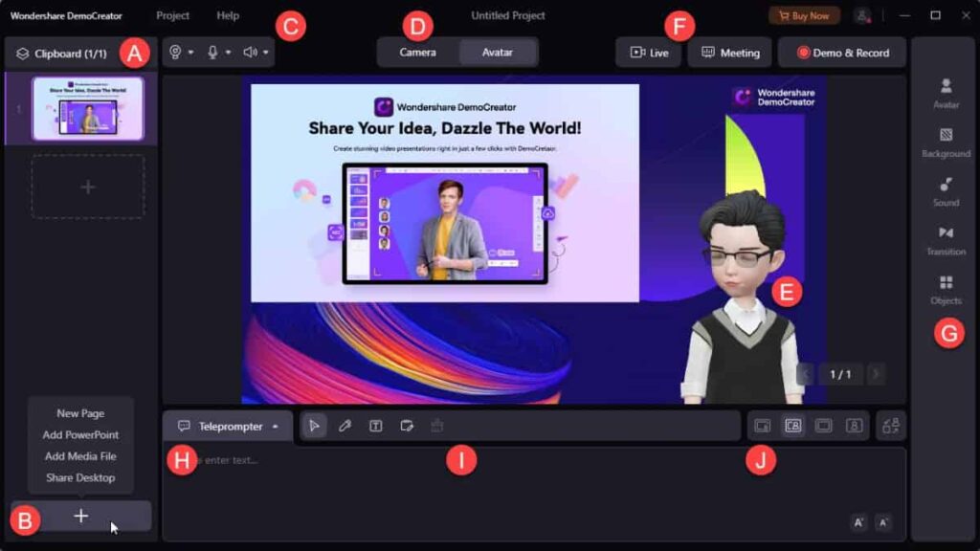Click the speaker volume icon
This screenshot has width=980, height=551.
click(x=250, y=53)
